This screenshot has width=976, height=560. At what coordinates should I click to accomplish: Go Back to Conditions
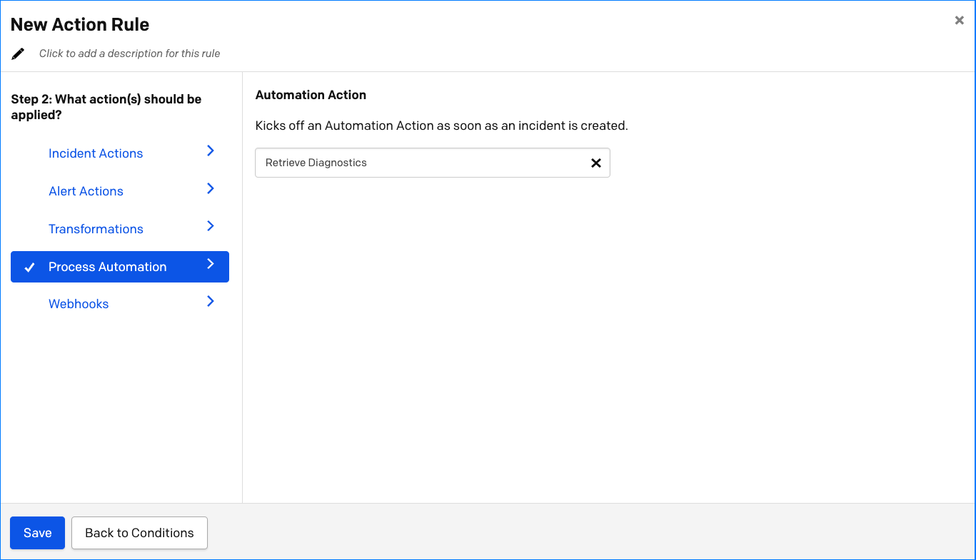[x=139, y=533]
